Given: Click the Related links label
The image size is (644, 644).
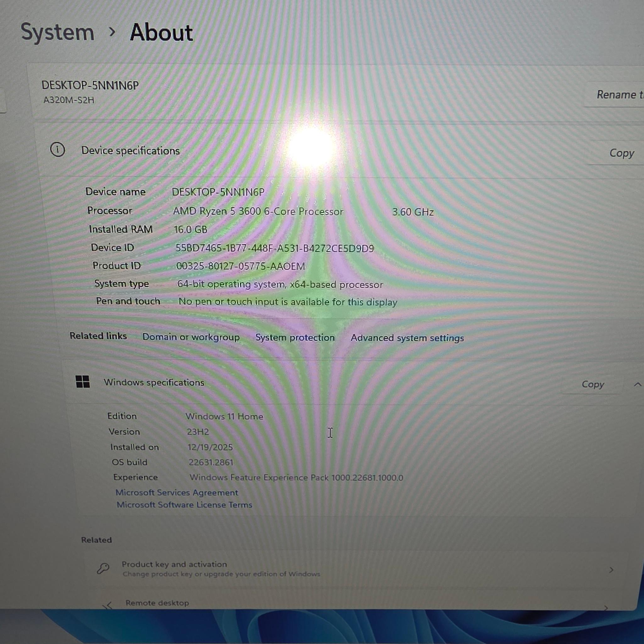Looking at the screenshot, I should pos(98,336).
